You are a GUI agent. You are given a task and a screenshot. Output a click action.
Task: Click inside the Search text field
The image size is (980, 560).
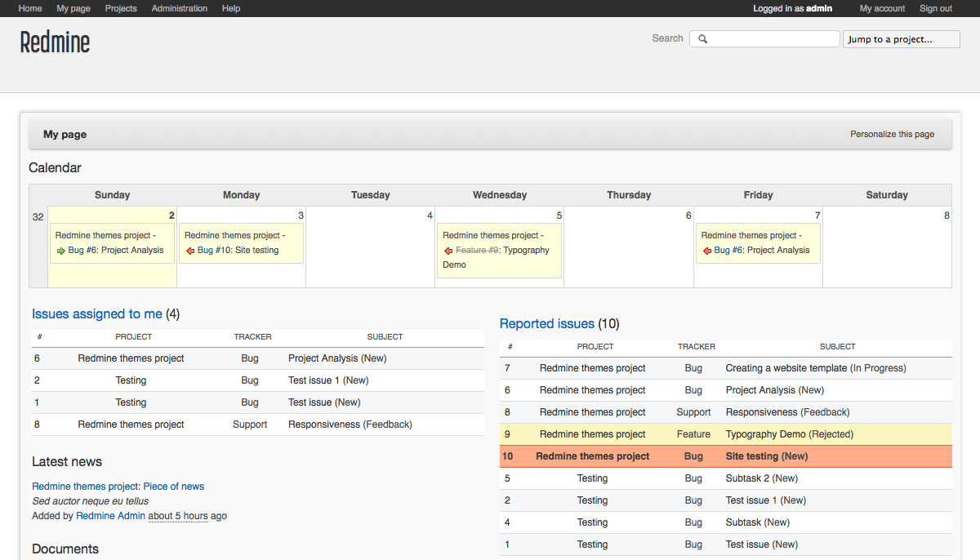(x=764, y=38)
